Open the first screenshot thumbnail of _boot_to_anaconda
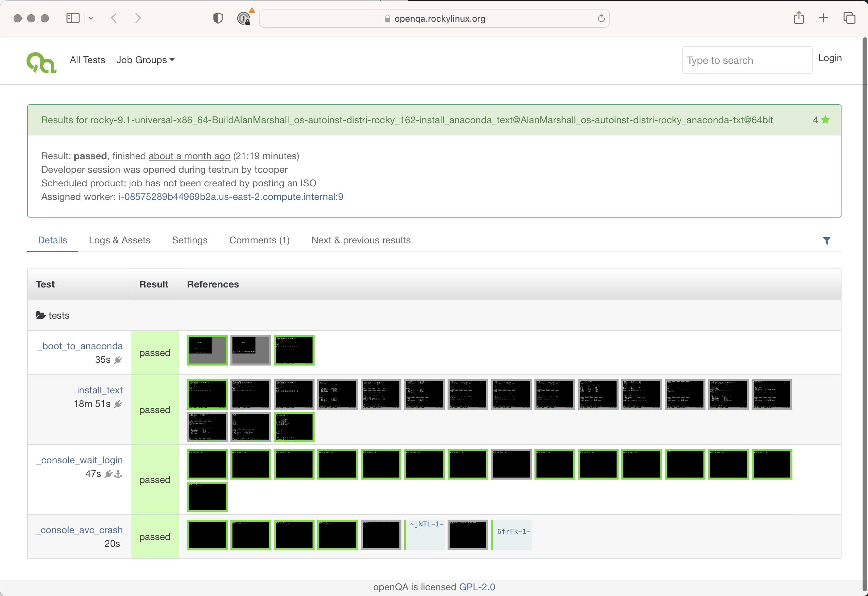868x596 pixels. point(207,350)
